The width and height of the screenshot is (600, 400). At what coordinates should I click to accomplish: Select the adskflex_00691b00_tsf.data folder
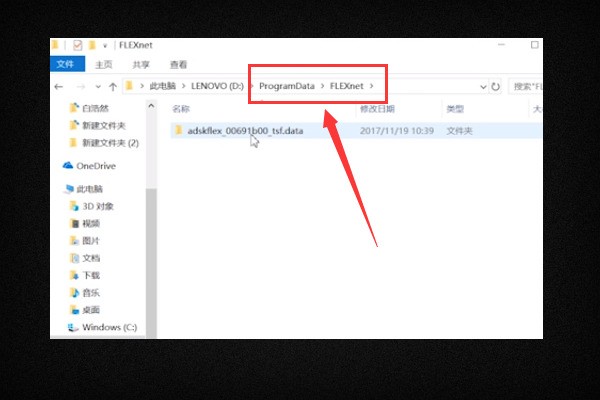(245, 131)
